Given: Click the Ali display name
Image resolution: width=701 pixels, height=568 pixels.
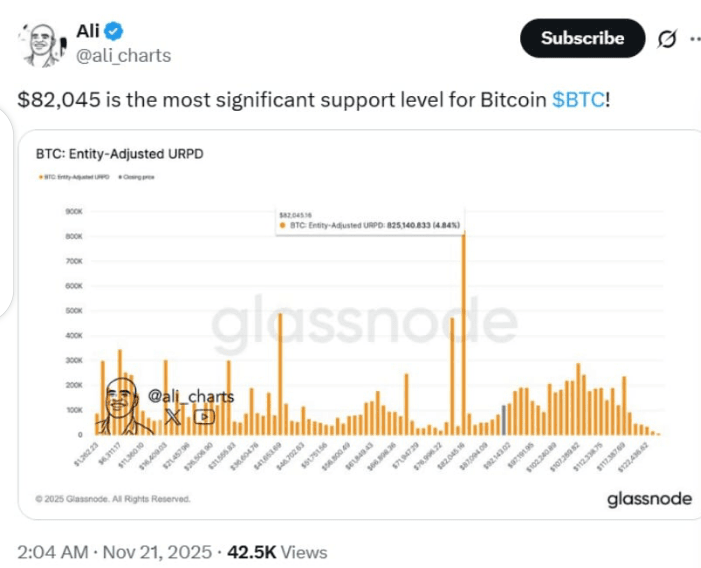Looking at the screenshot, I should click(88, 31).
